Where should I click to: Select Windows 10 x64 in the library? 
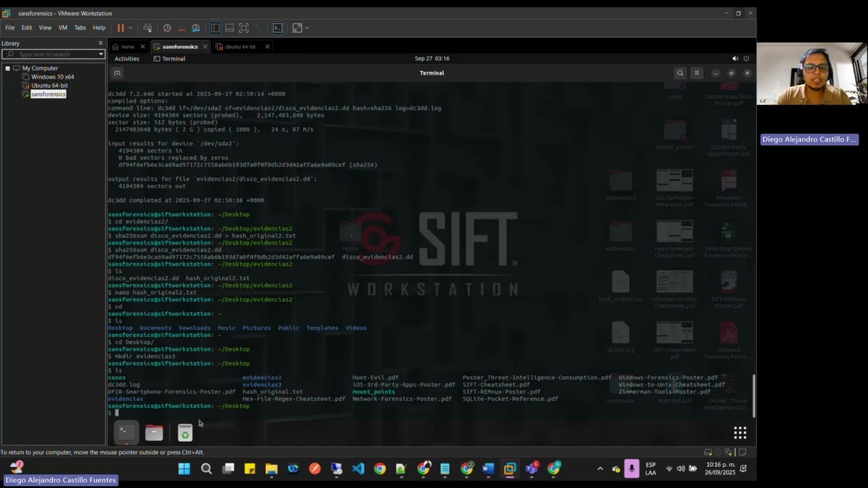(52, 77)
